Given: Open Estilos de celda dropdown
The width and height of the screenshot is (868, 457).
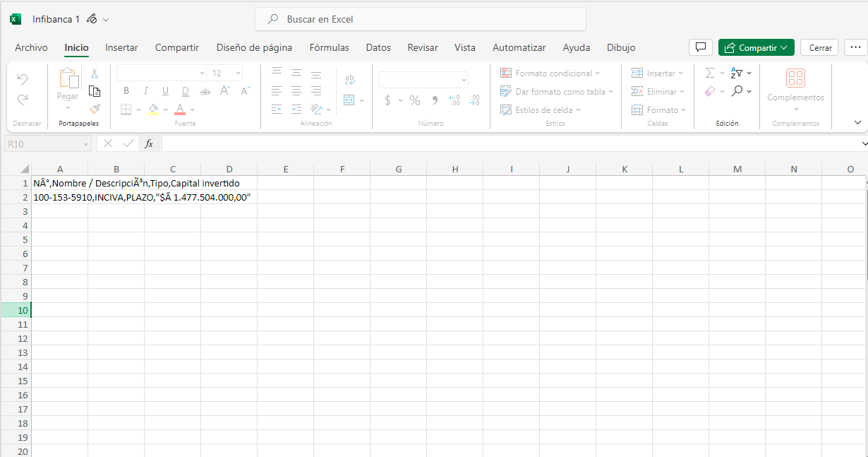Looking at the screenshot, I should click(541, 110).
